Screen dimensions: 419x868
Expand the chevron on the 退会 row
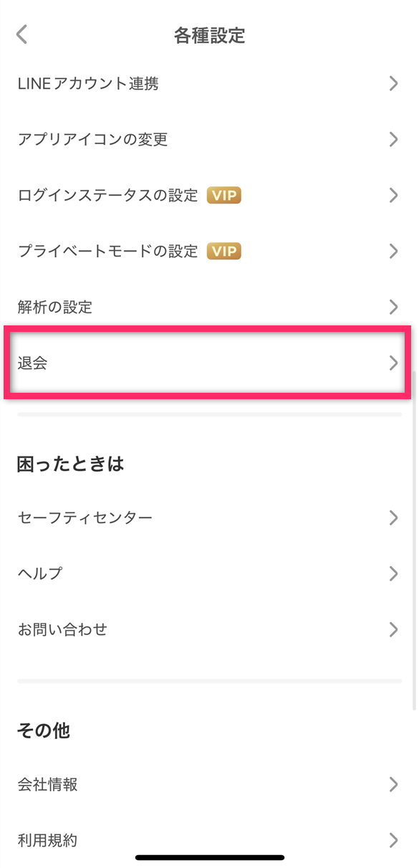tap(394, 363)
